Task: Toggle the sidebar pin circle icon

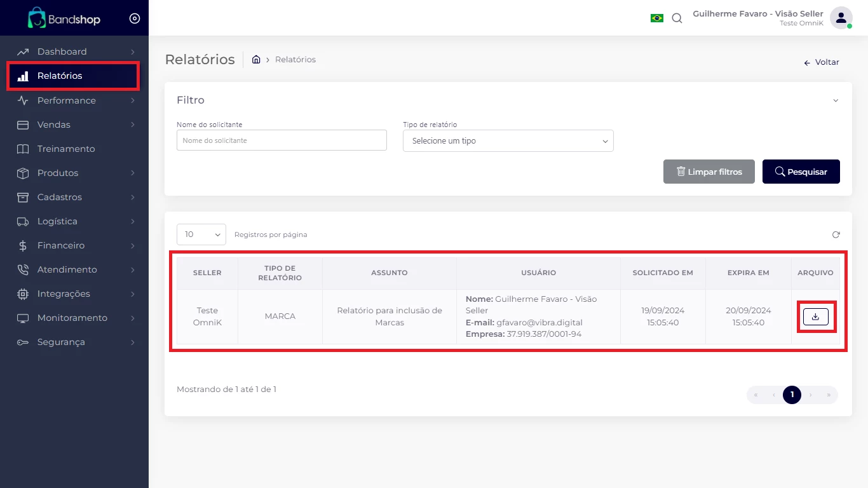Action: 134,18
